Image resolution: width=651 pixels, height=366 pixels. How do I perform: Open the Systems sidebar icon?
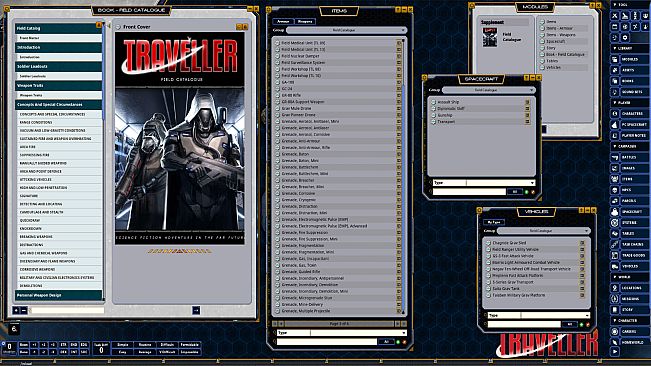615,222
